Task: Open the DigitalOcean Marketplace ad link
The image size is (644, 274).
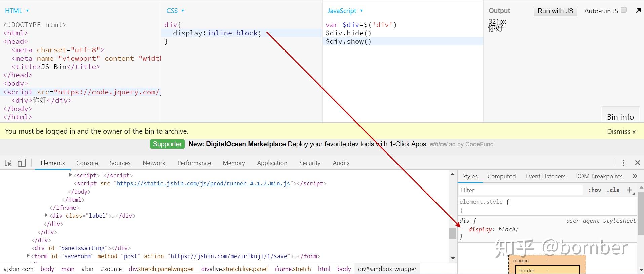Action: point(237,144)
